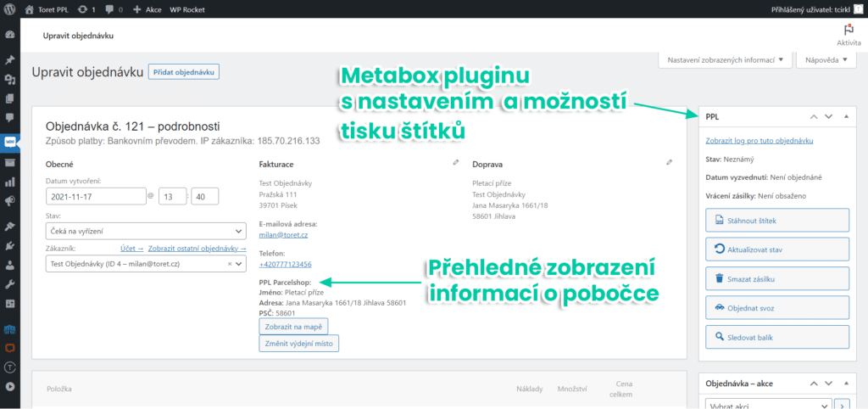
Task: Click the Náklady column header
Action: 529,389
